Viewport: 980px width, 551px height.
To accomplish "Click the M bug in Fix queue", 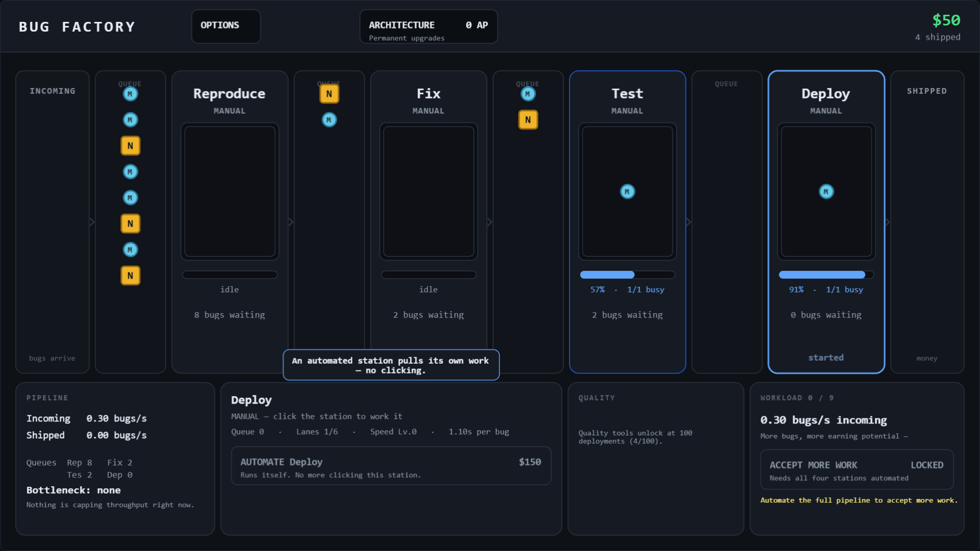I will [329, 120].
